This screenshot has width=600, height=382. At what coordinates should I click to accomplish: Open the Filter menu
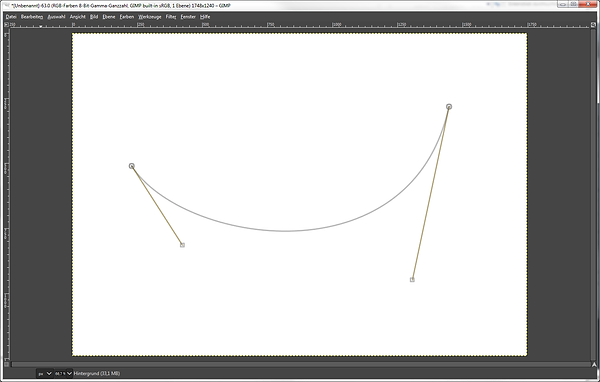tap(171, 17)
